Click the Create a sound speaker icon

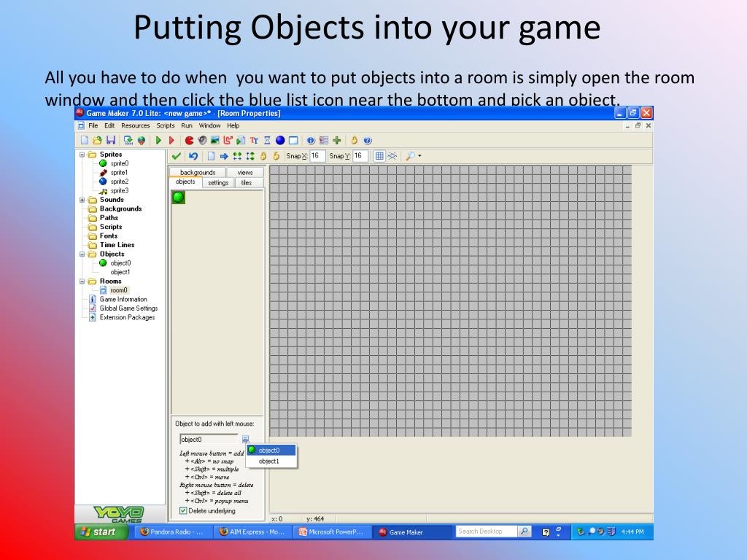click(x=203, y=140)
